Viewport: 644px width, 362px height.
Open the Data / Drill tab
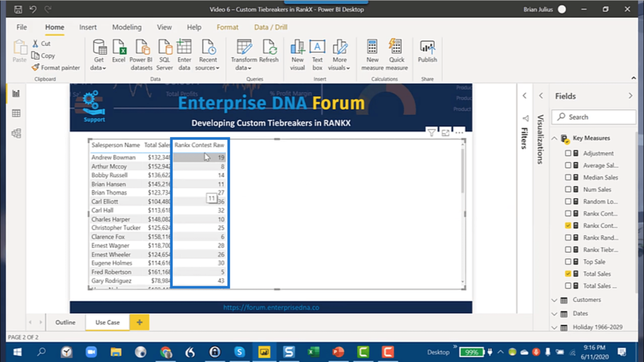pyautogui.click(x=271, y=27)
